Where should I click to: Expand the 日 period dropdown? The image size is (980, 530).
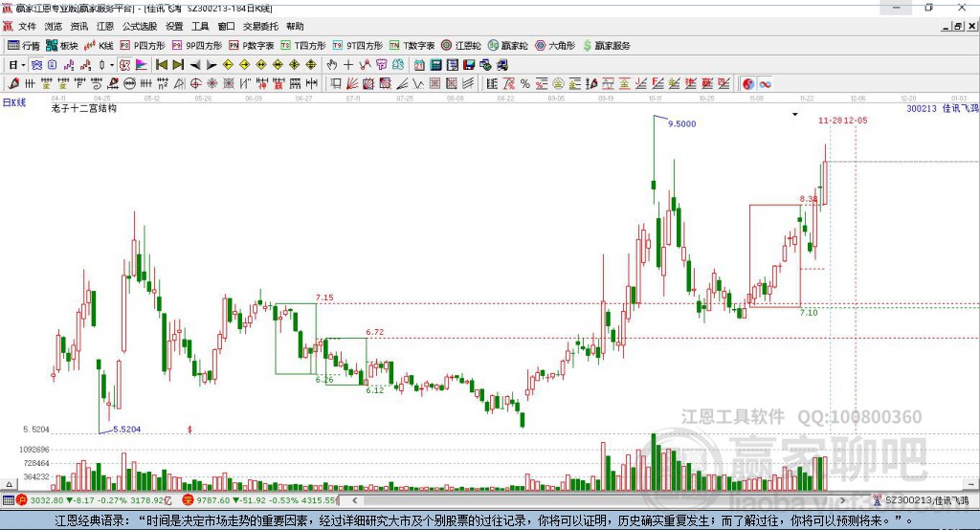coord(23,65)
